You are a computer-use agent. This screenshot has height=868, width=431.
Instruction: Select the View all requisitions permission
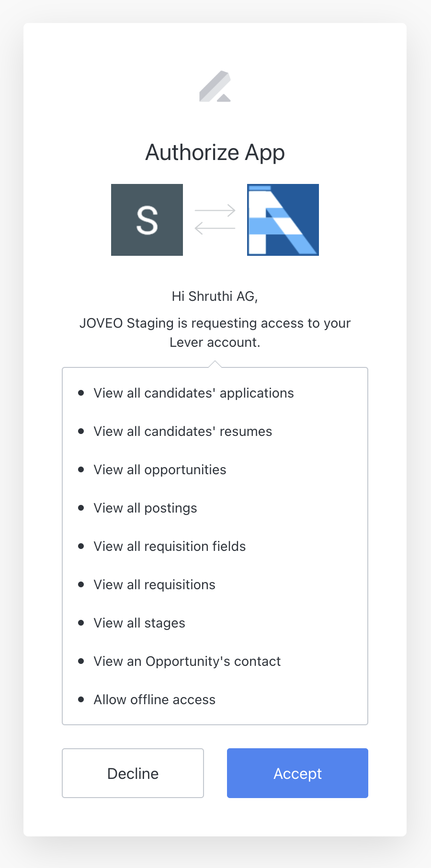(154, 585)
